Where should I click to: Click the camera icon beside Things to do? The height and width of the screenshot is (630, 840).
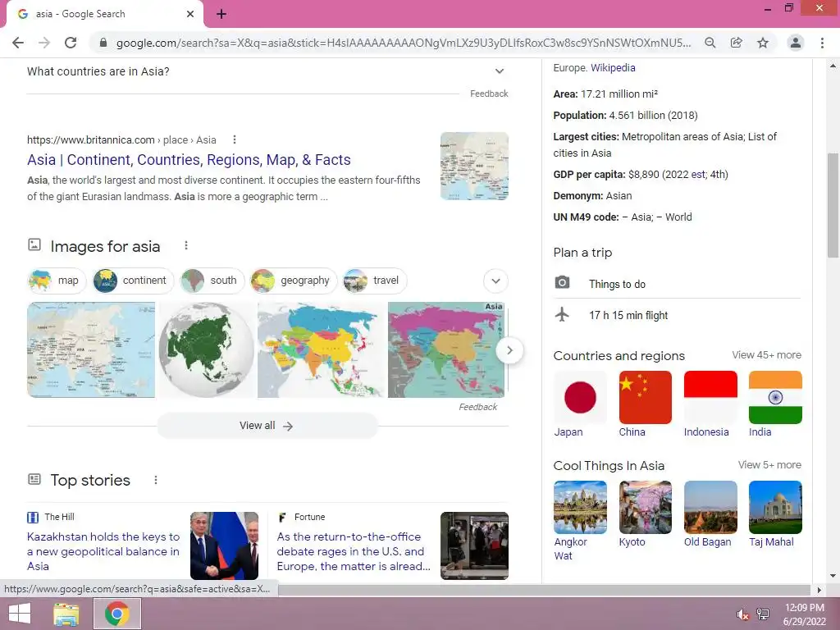pos(562,282)
